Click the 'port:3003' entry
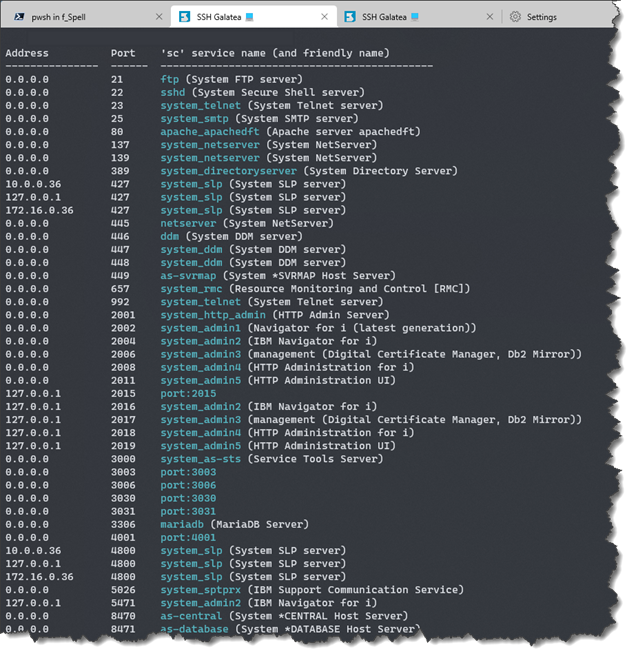The image size is (636, 660). [188, 472]
